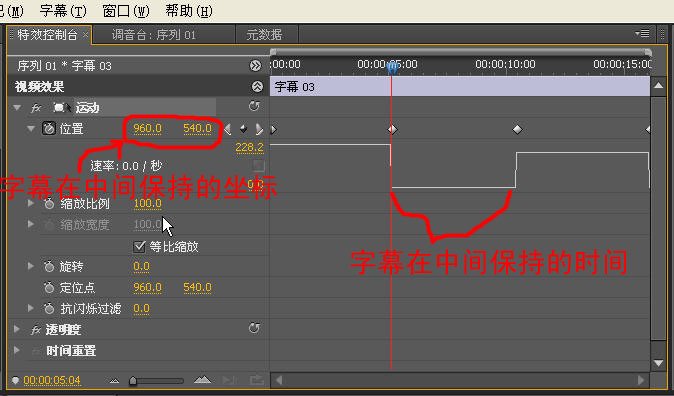The width and height of the screenshot is (674, 396).
Task: Expand the 缩放比例 property
Action: click(31, 203)
